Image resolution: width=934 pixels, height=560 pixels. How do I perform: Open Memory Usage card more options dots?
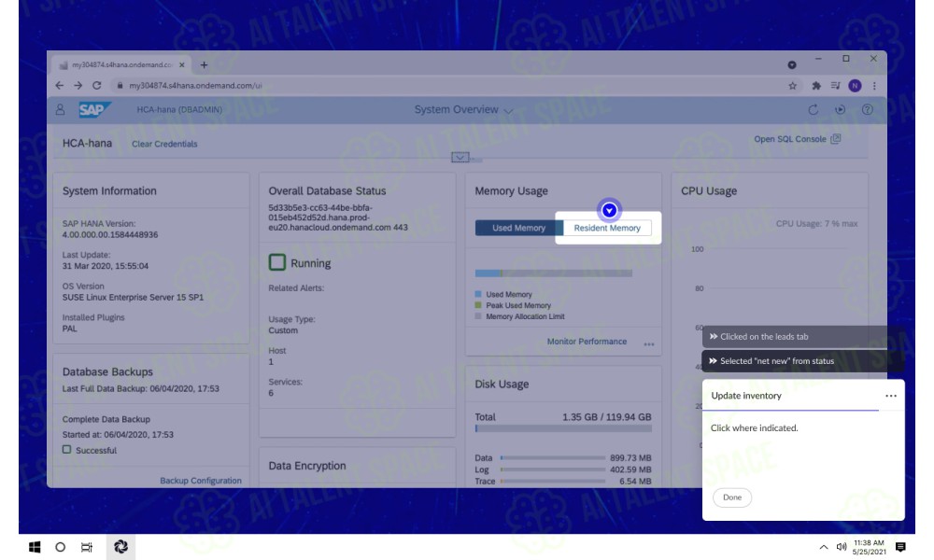pyautogui.click(x=649, y=344)
